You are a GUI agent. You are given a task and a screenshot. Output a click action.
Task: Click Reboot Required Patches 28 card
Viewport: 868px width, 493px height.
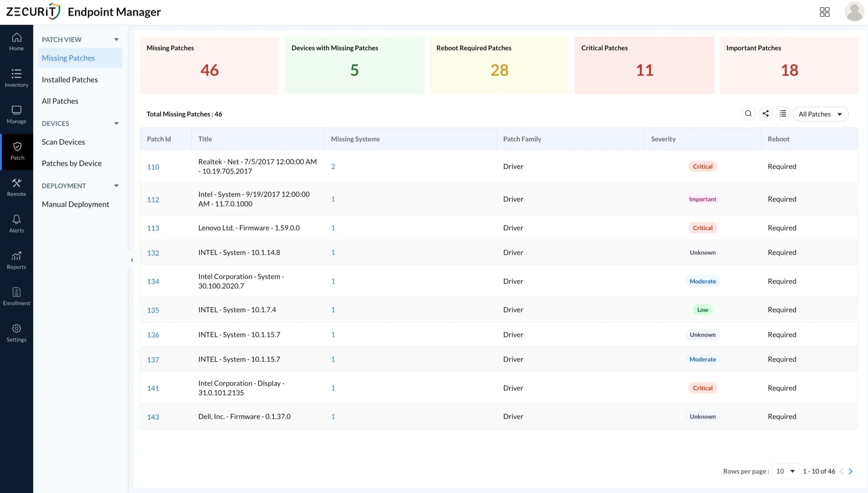499,65
